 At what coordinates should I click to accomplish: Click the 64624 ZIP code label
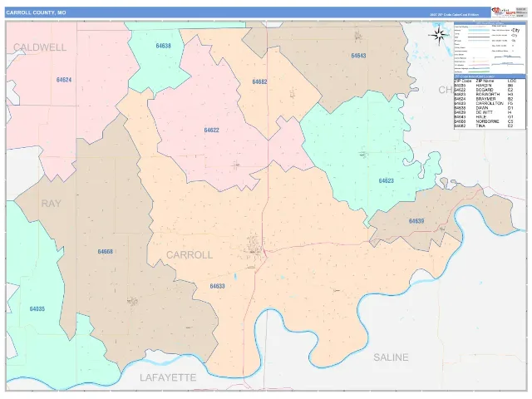(64, 80)
